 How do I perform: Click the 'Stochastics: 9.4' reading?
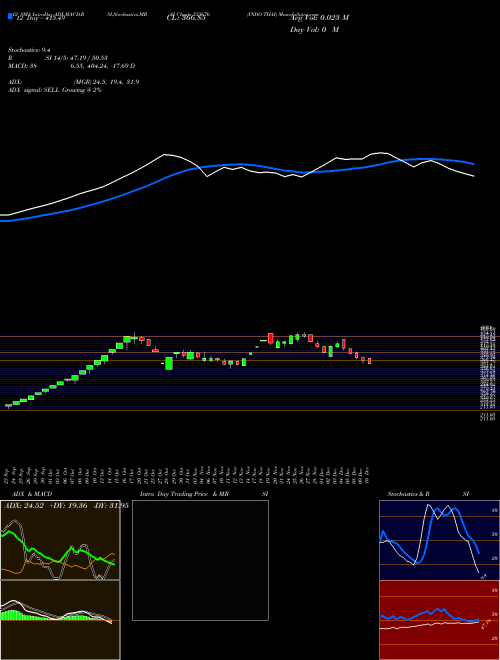pos(29,50)
